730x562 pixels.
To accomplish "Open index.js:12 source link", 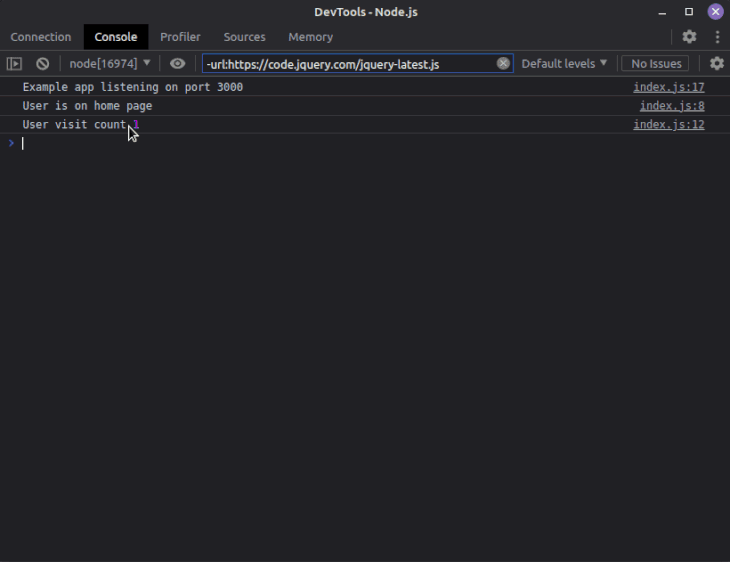I will pyautogui.click(x=669, y=124).
